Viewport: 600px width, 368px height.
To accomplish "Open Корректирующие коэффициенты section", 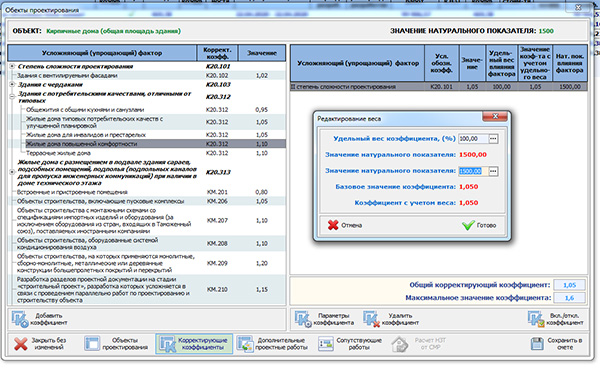I will point(194,344).
